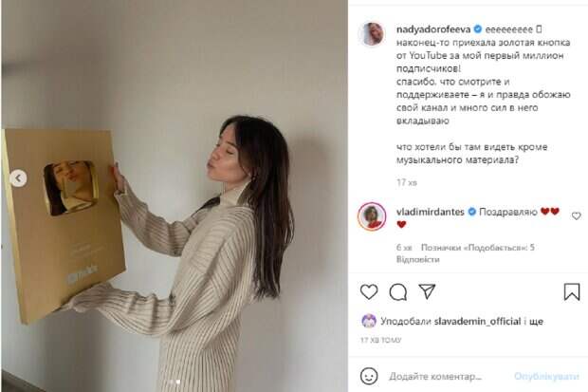
Task: Publish the comment with the Опублікувати button
Action: tap(546, 376)
